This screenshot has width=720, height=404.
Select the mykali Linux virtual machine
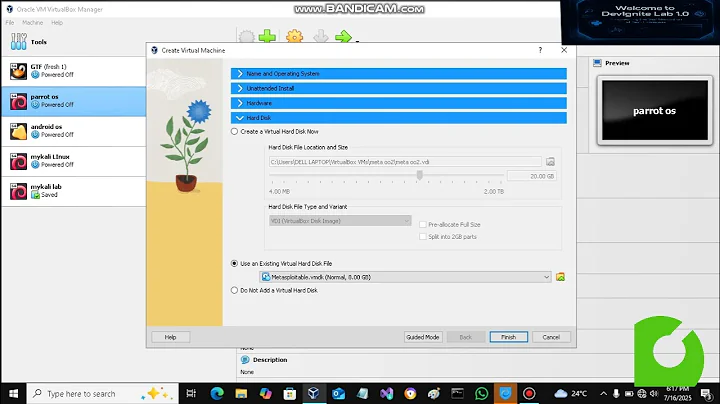73,161
